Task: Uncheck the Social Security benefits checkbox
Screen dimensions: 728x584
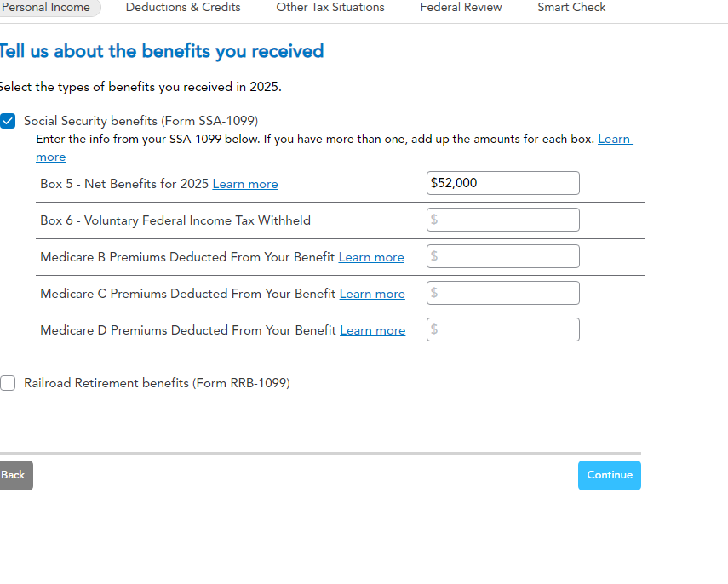Action: 9,121
